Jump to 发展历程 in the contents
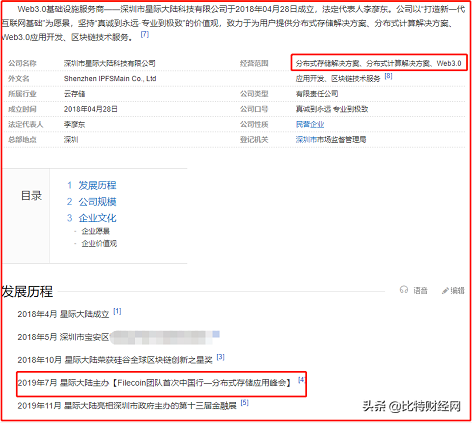This screenshot has width=472, height=423. click(x=97, y=185)
